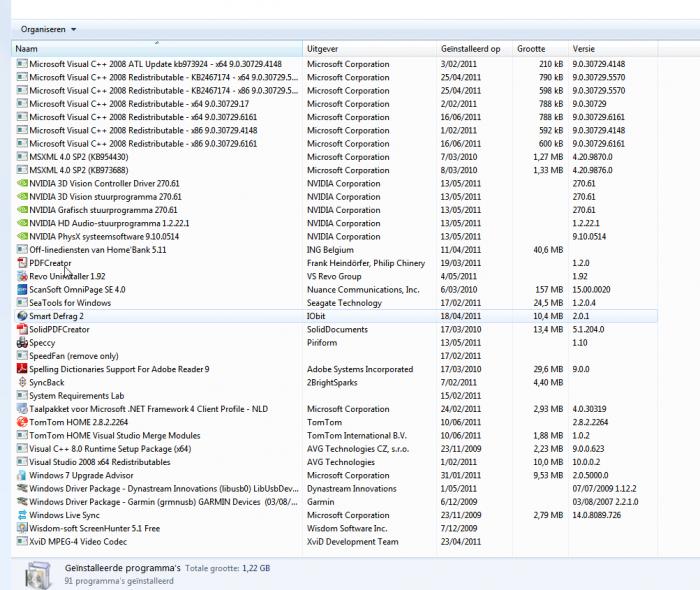Click the TomTom HOME 2.8.2.2264 icon
Screen dimensions: 700x590
[22, 422]
